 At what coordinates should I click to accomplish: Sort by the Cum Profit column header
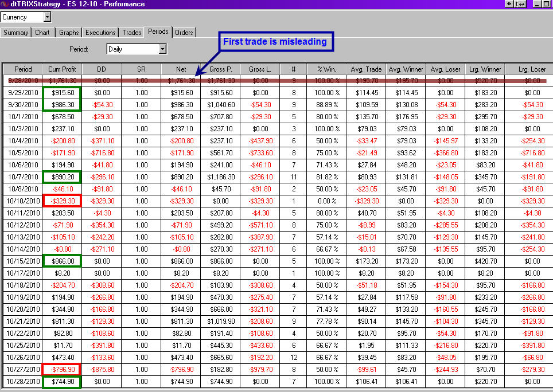pos(62,69)
